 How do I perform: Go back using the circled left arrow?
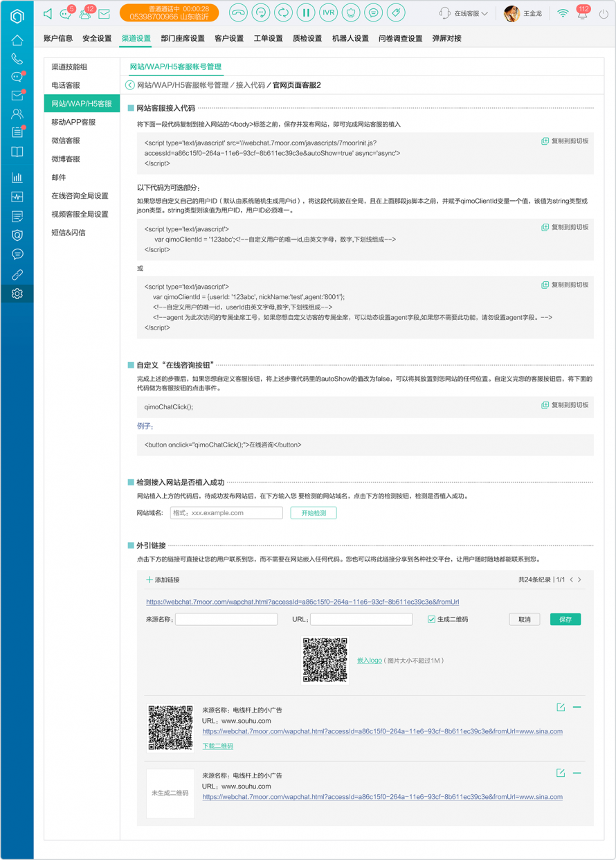pos(129,85)
